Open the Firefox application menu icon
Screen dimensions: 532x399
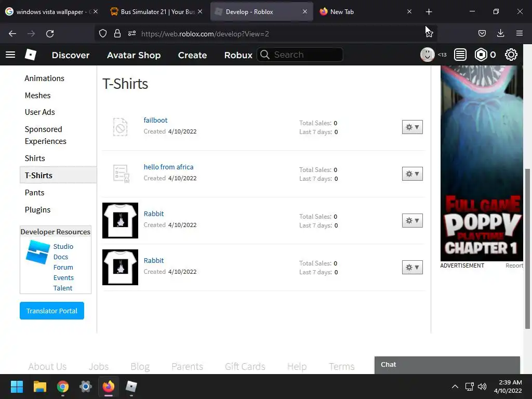(x=520, y=34)
